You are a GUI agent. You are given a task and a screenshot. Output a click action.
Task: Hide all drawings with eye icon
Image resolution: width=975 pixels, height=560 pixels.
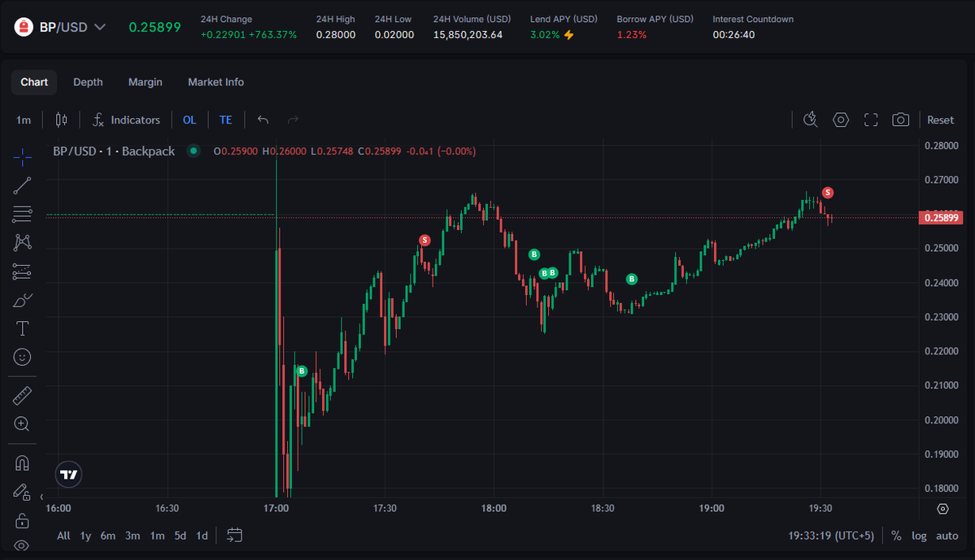pyautogui.click(x=23, y=545)
